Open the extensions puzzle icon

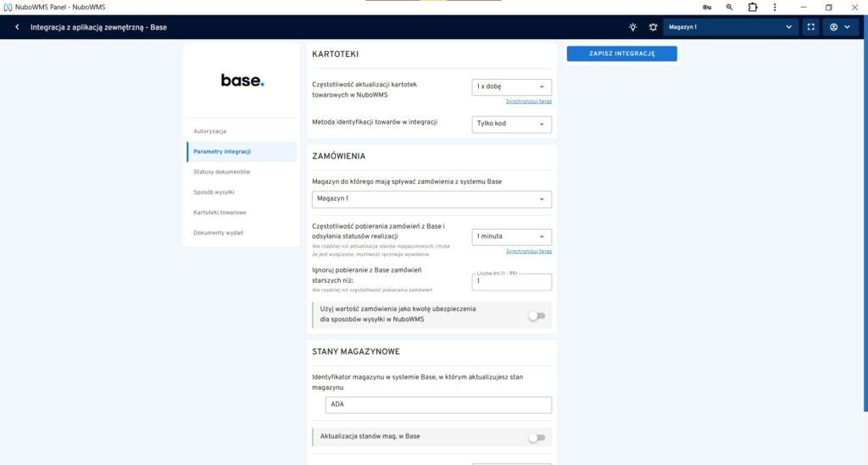click(x=753, y=7)
